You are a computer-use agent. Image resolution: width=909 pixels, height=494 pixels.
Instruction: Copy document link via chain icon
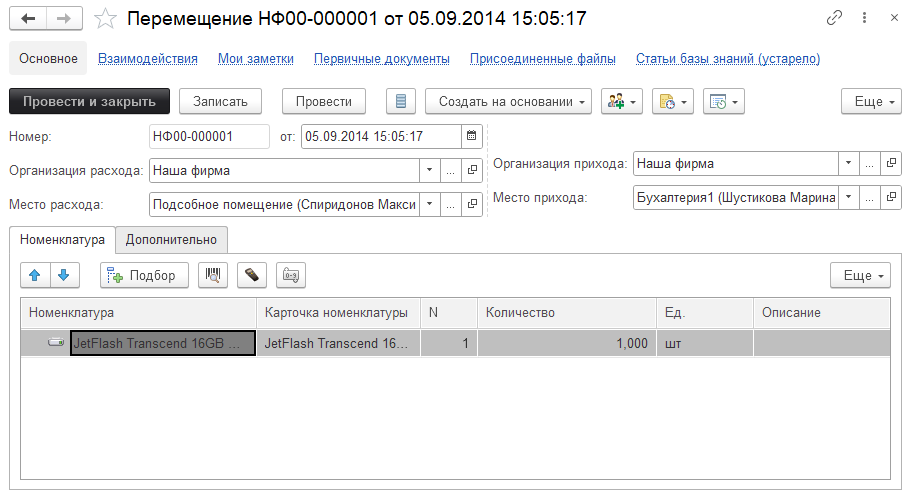(x=834, y=19)
